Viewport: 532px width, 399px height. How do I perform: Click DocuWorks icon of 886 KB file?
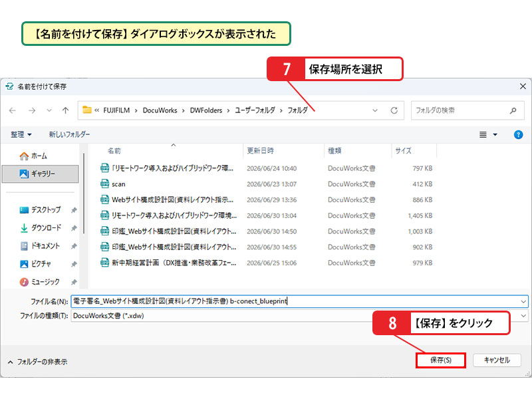pos(104,199)
